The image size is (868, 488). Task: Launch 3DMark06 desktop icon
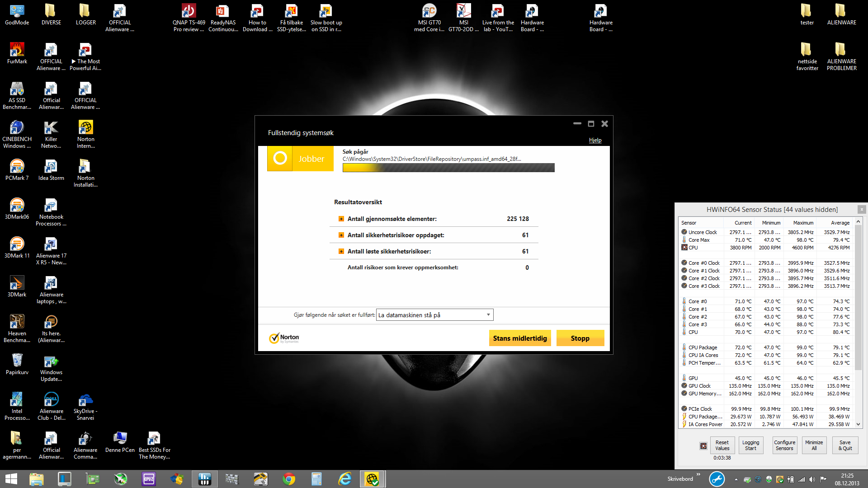(17, 209)
